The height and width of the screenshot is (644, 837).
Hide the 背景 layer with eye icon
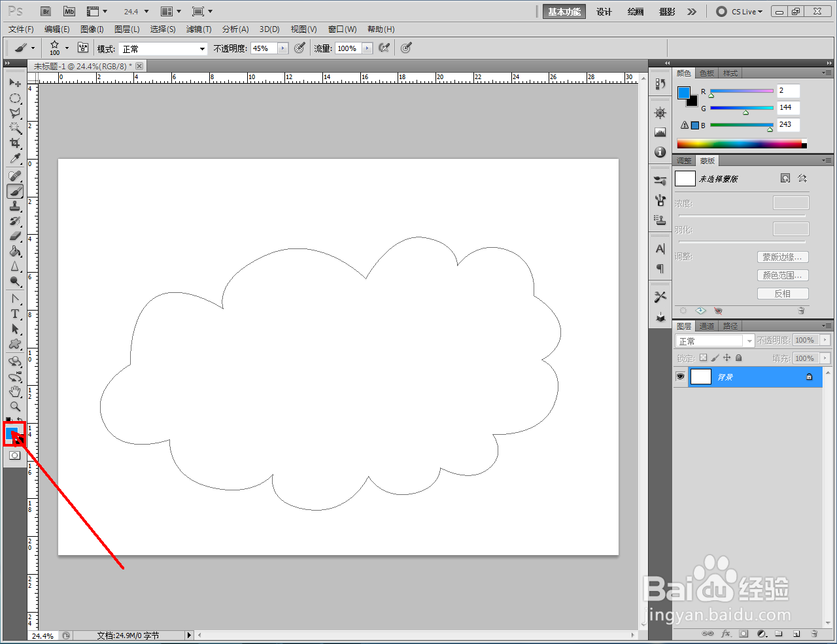(x=681, y=377)
